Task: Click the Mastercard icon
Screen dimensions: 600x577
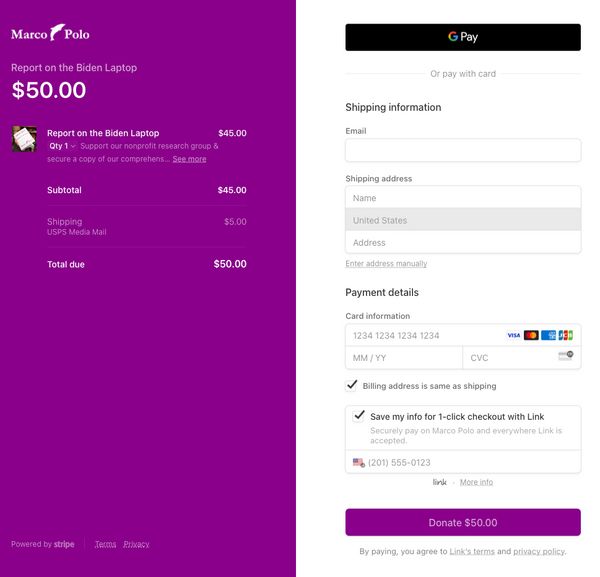Action: pos(531,336)
